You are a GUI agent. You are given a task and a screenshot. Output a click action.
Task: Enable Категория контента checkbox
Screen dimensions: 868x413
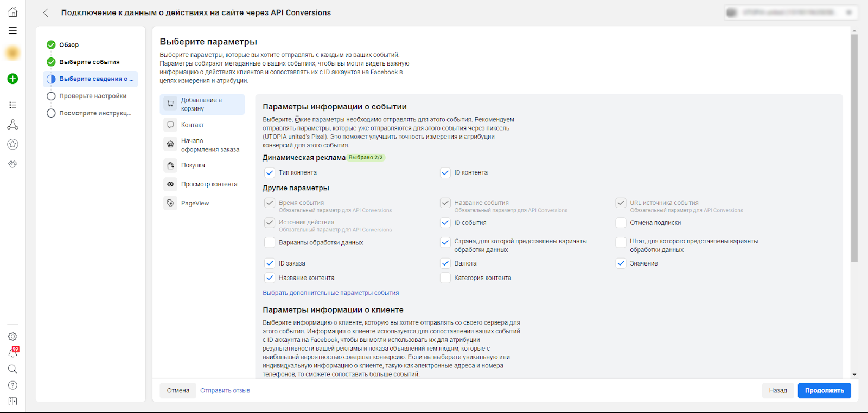[x=445, y=278]
